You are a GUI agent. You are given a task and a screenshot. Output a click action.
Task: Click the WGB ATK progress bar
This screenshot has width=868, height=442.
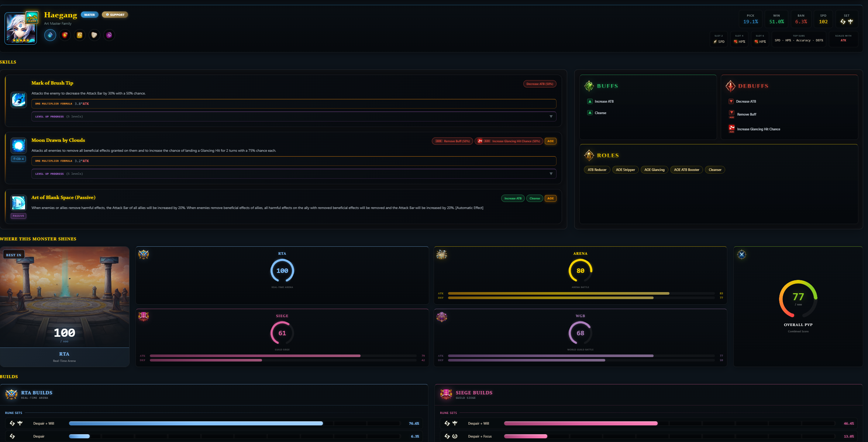click(x=581, y=356)
